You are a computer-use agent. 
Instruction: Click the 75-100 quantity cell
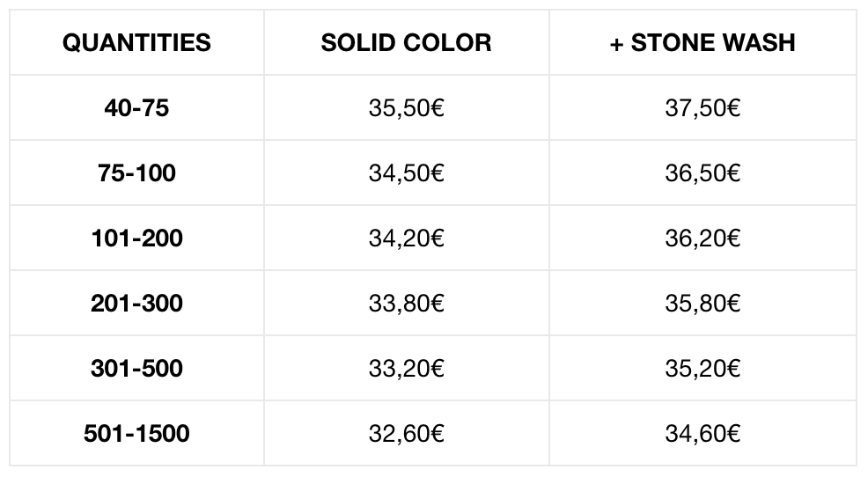(x=136, y=172)
